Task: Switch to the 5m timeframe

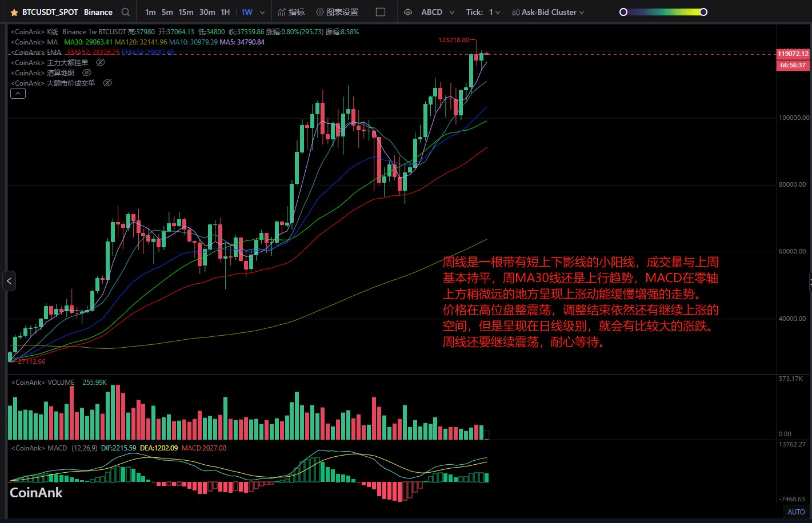Action: 167,12
